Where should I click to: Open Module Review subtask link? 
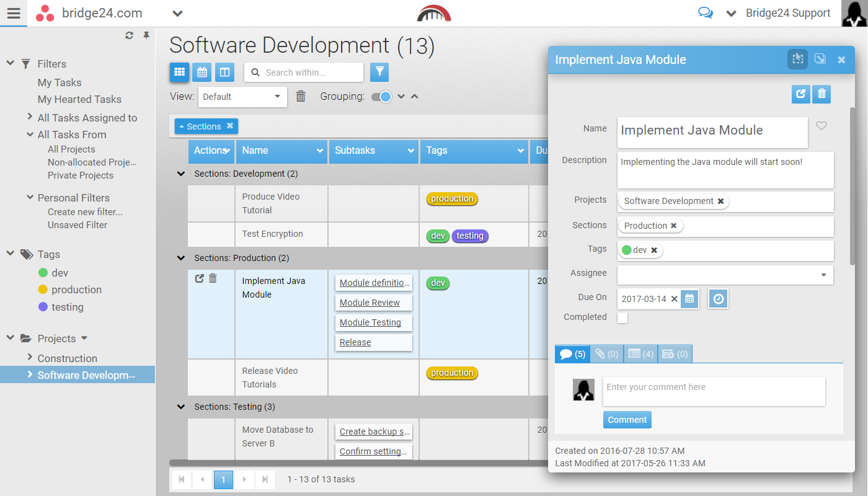(x=370, y=303)
